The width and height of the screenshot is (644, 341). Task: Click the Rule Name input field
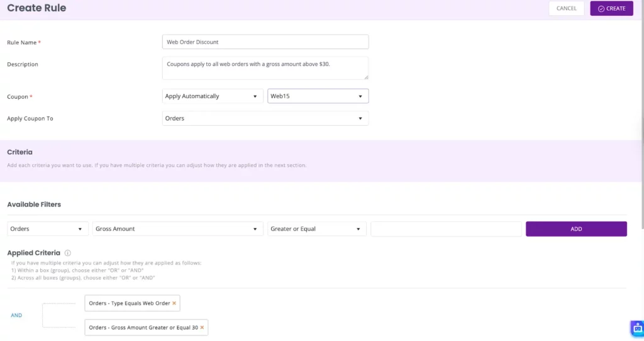(265, 42)
